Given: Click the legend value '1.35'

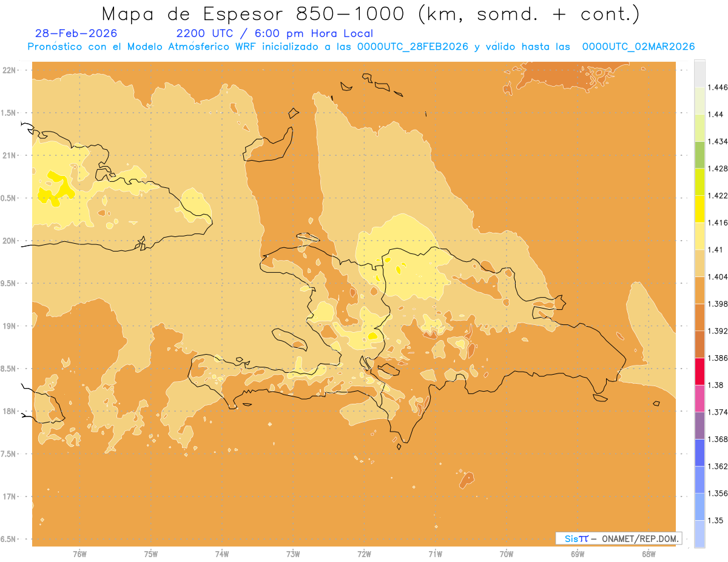Looking at the screenshot, I should 716,520.
